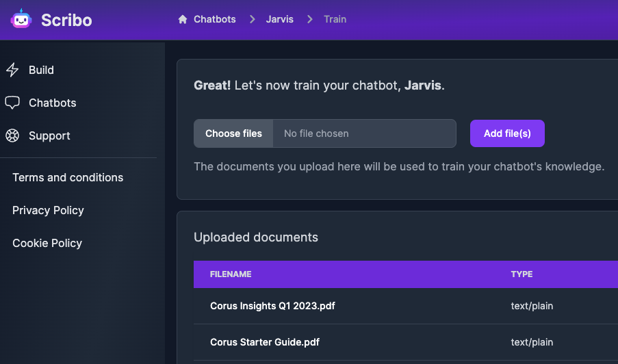Click the lightning bolt Build icon
Viewport: 618px width, 364px height.
pyautogui.click(x=12, y=70)
